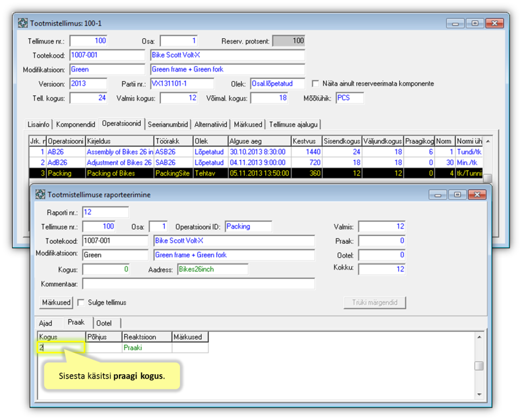The height and width of the screenshot is (420, 522).
Task: Show the Tellimuse ajalugu tab
Action: pyautogui.click(x=293, y=125)
